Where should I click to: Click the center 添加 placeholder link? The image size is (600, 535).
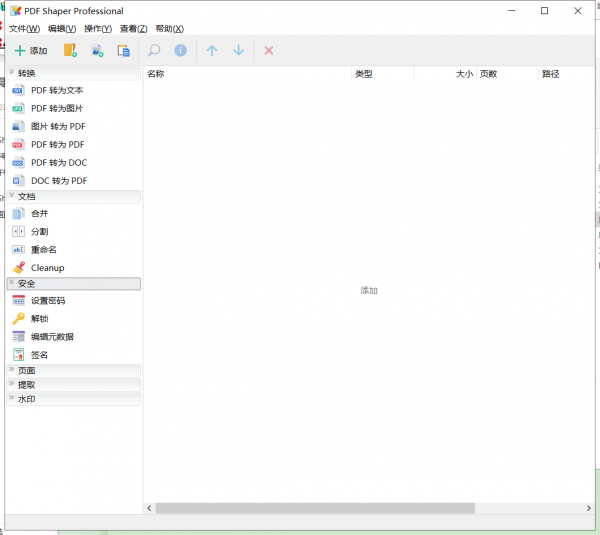pos(369,290)
